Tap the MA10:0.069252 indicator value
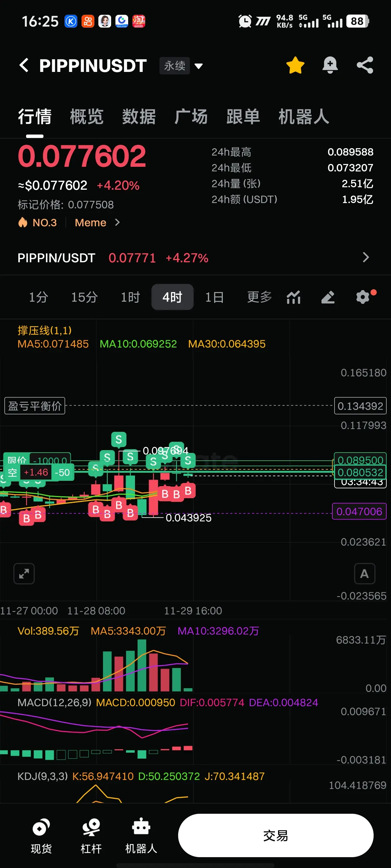391x868 pixels. point(138,344)
